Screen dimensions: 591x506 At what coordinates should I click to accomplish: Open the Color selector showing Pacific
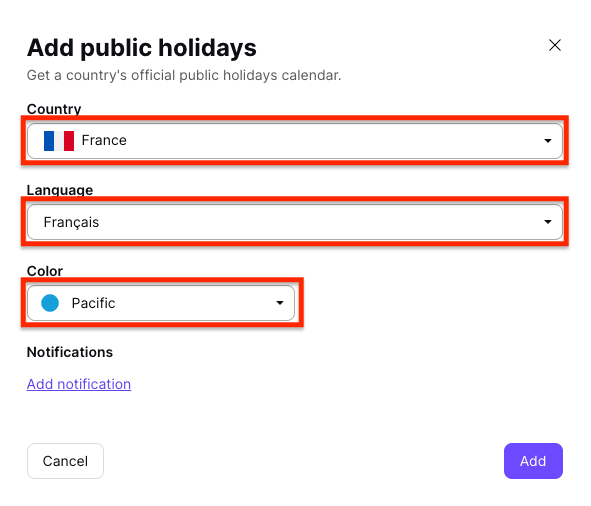161,303
